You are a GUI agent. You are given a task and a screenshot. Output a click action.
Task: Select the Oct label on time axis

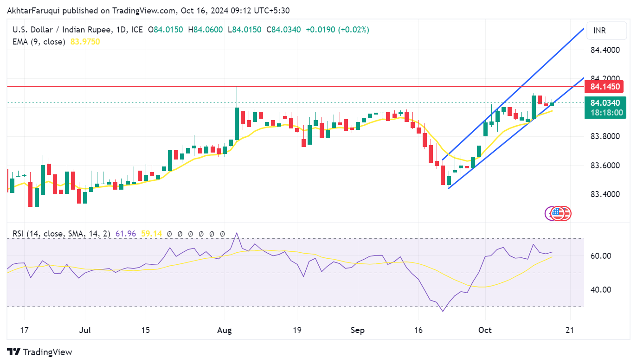485,330
